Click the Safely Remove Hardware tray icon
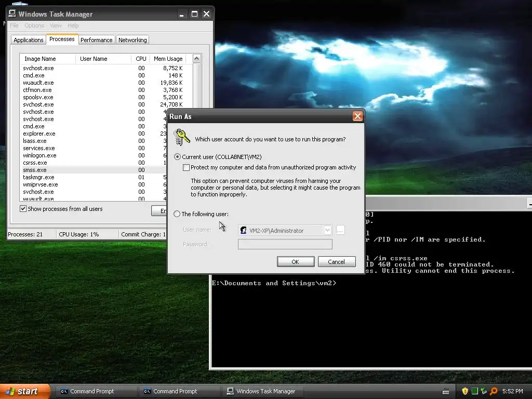 pyautogui.click(x=484, y=391)
